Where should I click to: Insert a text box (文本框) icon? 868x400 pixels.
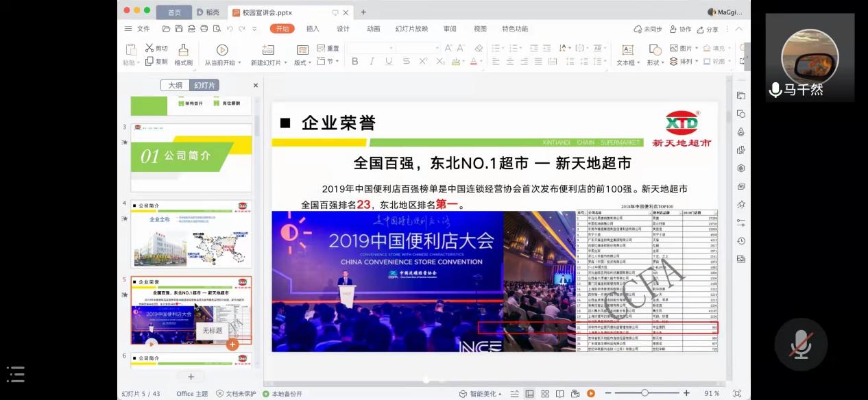point(627,50)
